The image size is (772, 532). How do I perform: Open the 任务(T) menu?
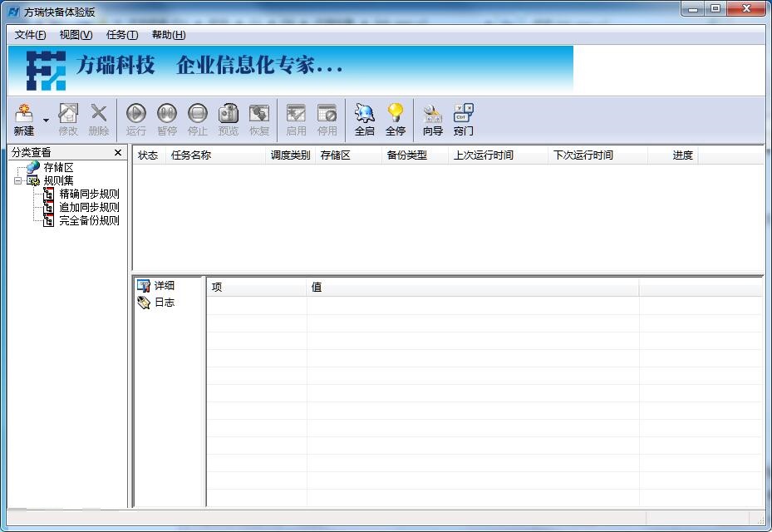coord(122,34)
